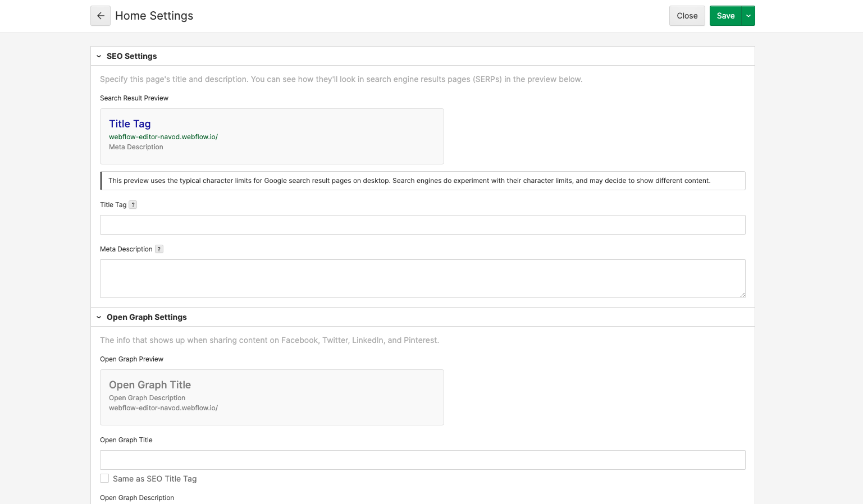
Task: Click the Title Tag help question mark
Action: 133,205
